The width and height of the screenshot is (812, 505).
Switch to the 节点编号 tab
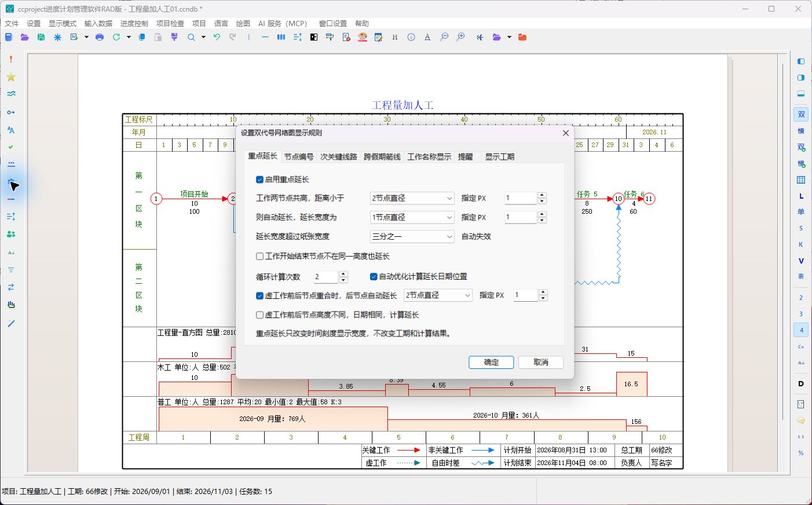coord(299,157)
